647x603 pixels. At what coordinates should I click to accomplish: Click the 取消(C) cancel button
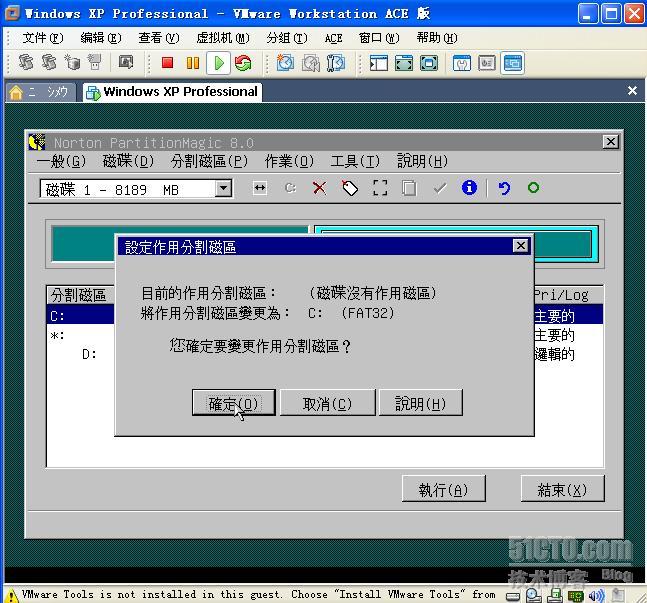328,402
